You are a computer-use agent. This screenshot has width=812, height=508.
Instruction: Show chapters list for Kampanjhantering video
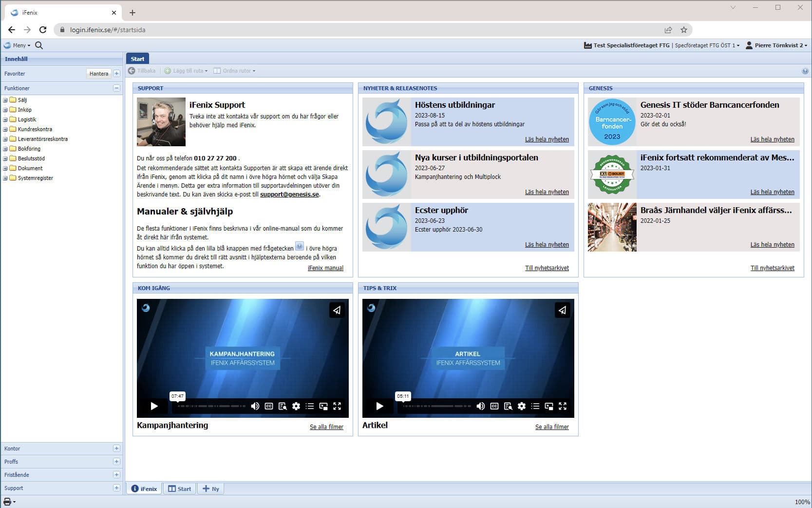pyautogui.click(x=310, y=406)
